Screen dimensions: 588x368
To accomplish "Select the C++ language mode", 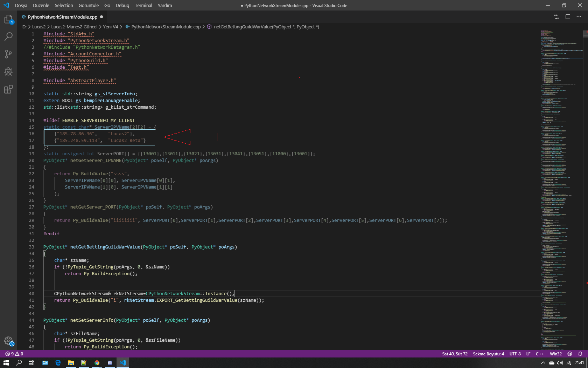I will coord(540,354).
